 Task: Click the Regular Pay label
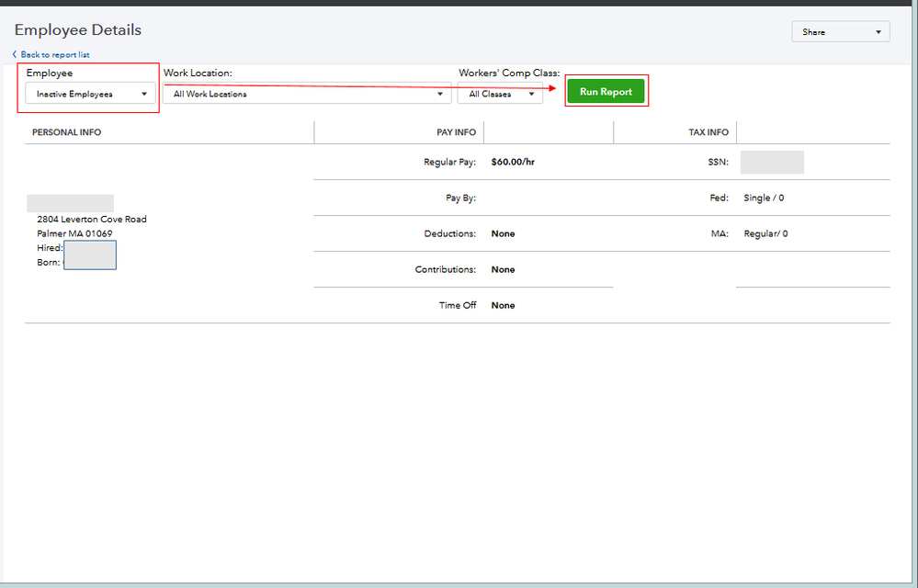[x=450, y=162]
